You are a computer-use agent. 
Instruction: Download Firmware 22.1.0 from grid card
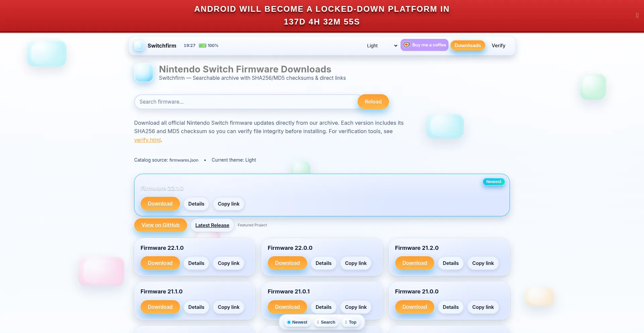[x=160, y=263]
